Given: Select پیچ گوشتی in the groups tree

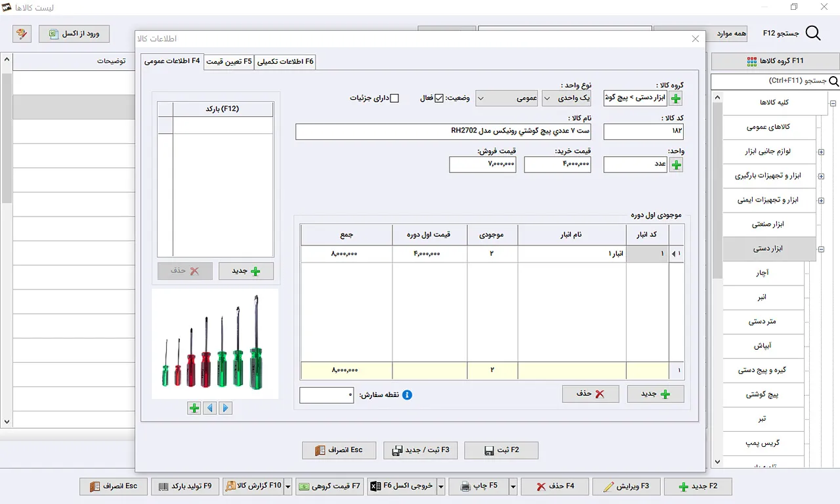Looking at the screenshot, I should pyautogui.click(x=763, y=395).
